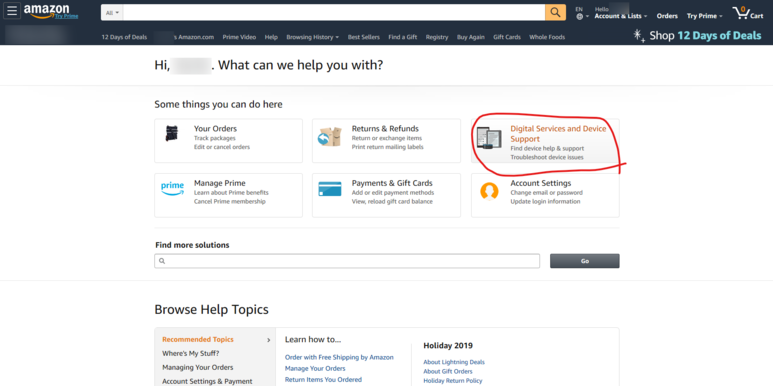Open the All search category dropdown

click(x=112, y=13)
